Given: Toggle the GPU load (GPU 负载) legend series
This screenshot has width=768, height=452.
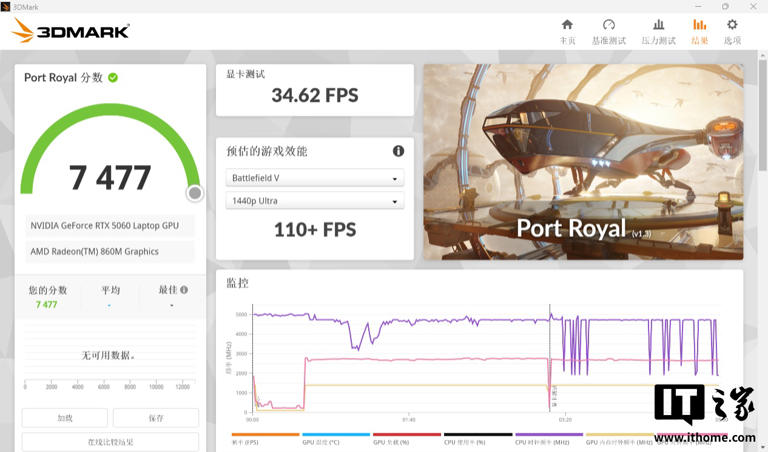Looking at the screenshot, I should [x=406, y=441].
